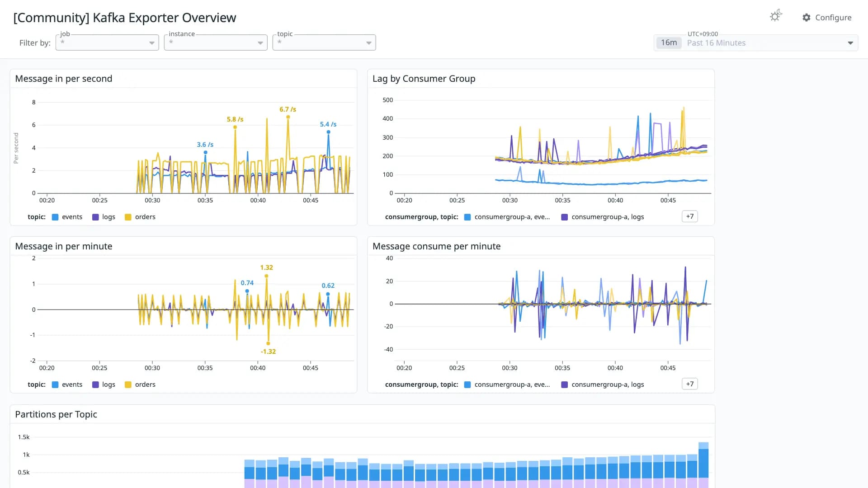Click the Lag by Consumer Group panel title
This screenshot has height=488, width=868.
[424, 79]
